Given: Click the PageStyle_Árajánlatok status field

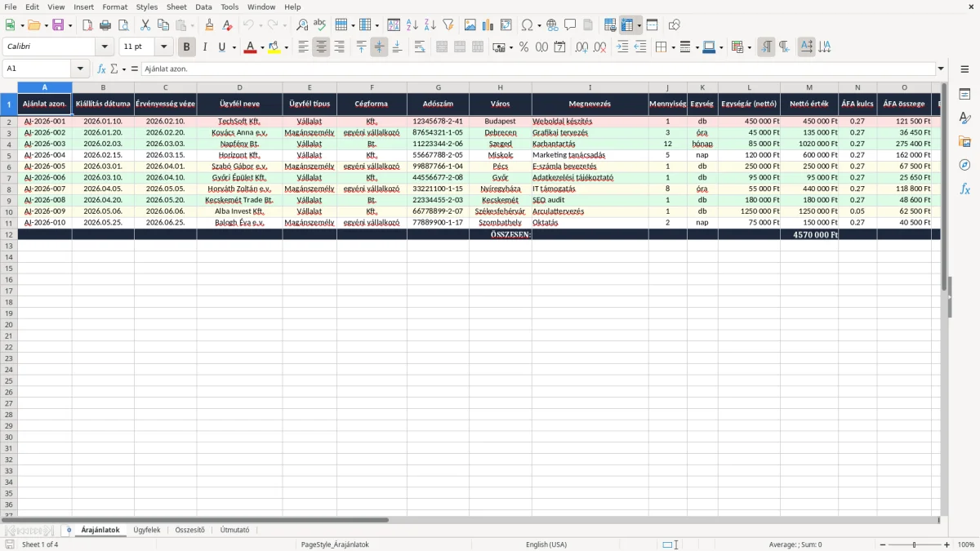Looking at the screenshot, I should (335, 544).
